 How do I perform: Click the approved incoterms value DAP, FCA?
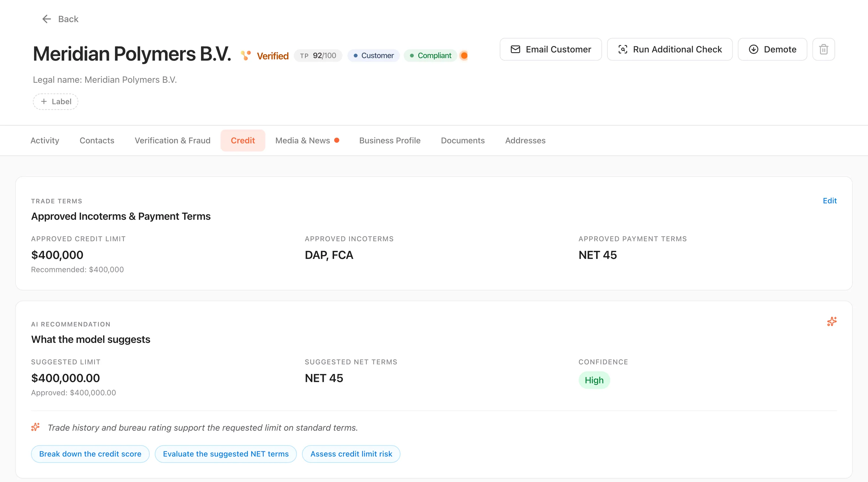pyautogui.click(x=329, y=255)
